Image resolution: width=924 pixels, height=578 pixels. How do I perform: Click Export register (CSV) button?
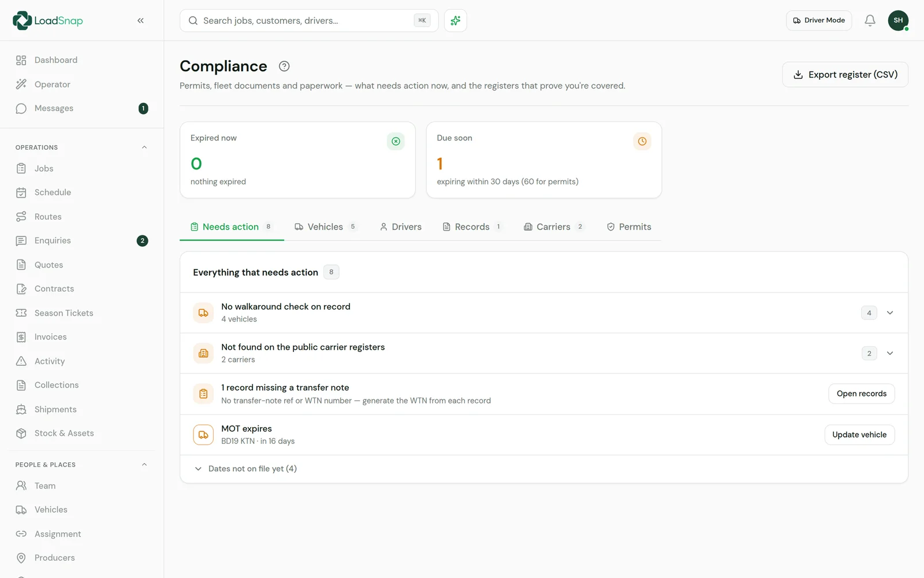tap(845, 75)
